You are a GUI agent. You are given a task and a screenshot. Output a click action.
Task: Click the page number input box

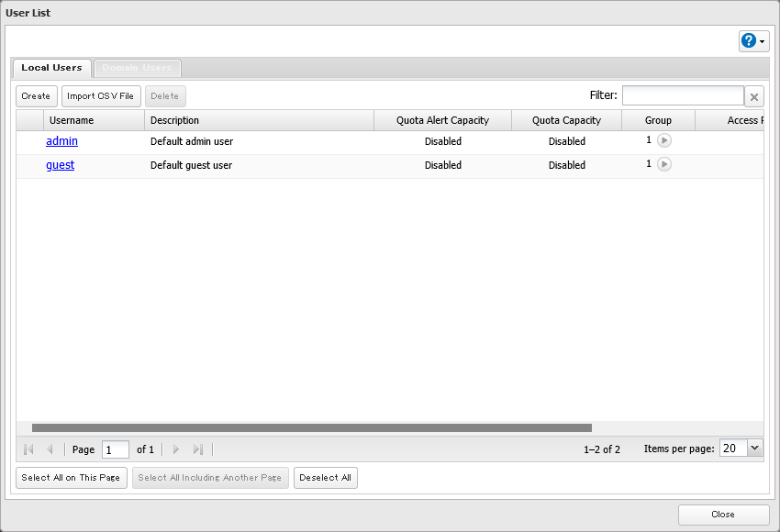[116, 449]
